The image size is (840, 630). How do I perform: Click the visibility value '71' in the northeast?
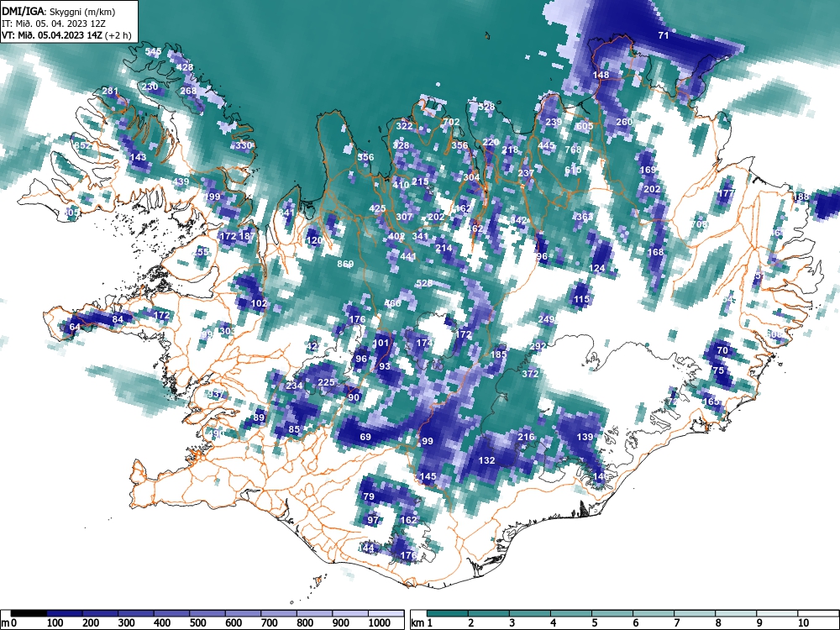point(664,35)
